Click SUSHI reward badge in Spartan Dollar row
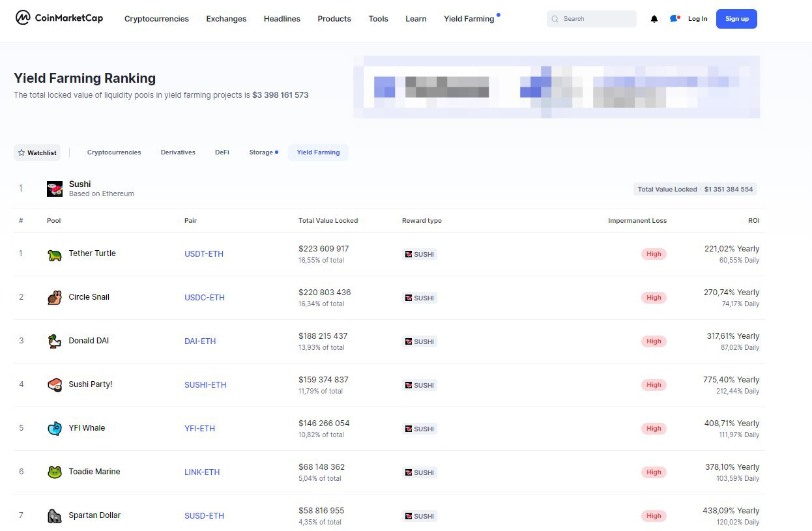Viewport: 812px width, 531px height. (420, 516)
